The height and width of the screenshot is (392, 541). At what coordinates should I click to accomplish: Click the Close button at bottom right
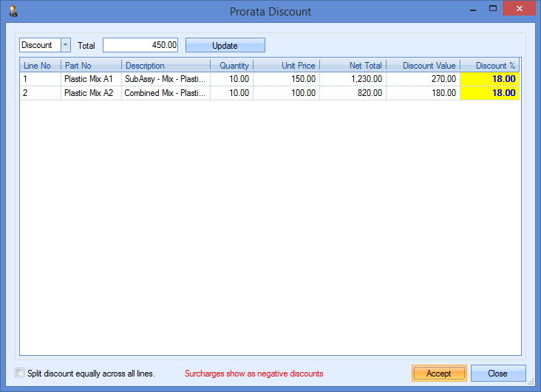(x=497, y=373)
